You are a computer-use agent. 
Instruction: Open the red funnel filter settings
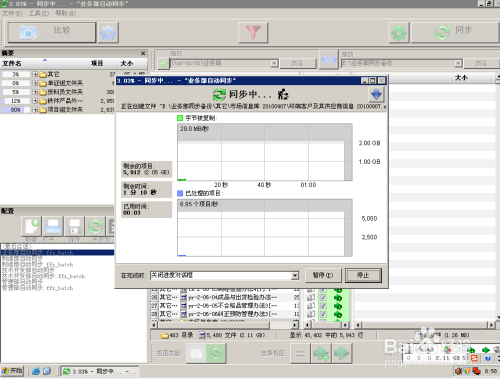(x=253, y=32)
